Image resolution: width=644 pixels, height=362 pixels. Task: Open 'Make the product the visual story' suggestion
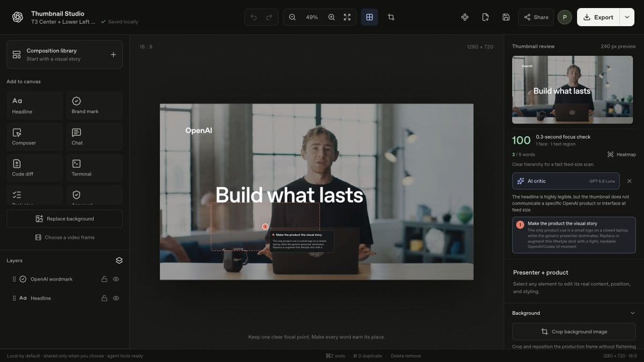click(574, 235)
